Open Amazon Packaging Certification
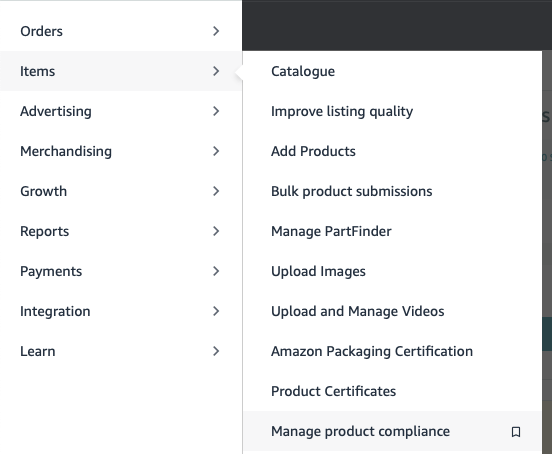552x454 pixels. [392, 351]
